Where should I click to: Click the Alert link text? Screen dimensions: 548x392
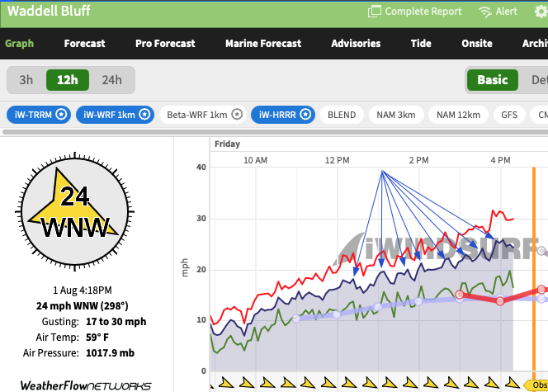pyautogui.click(x=507, y=12)
